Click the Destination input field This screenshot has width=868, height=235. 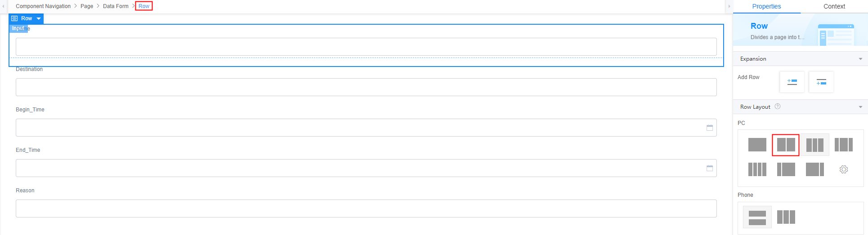point(366,87)
